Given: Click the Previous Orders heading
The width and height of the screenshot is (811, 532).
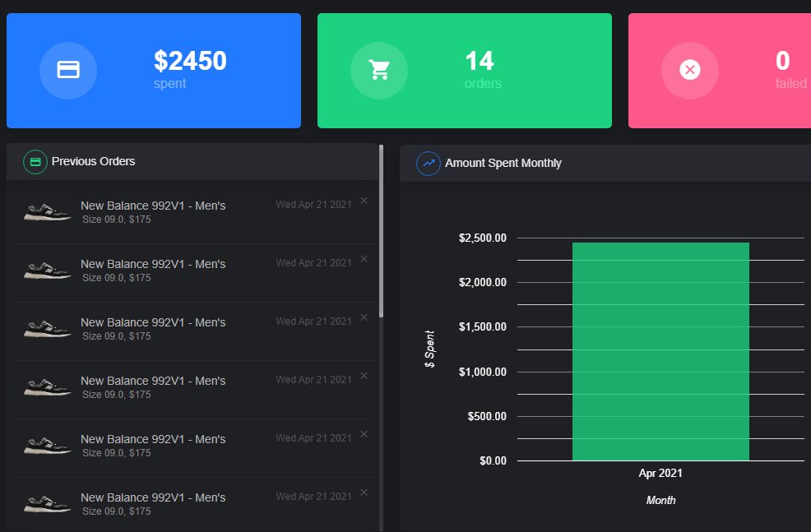Looking at the screenshot, I should tap(93, 161).
